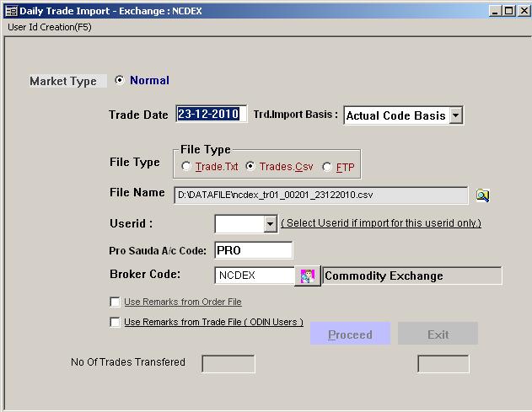Enable Use Remarks from Order File
The height and width of the screenshot is (412, 532).
pyautogui.click(x=115, y=302)
